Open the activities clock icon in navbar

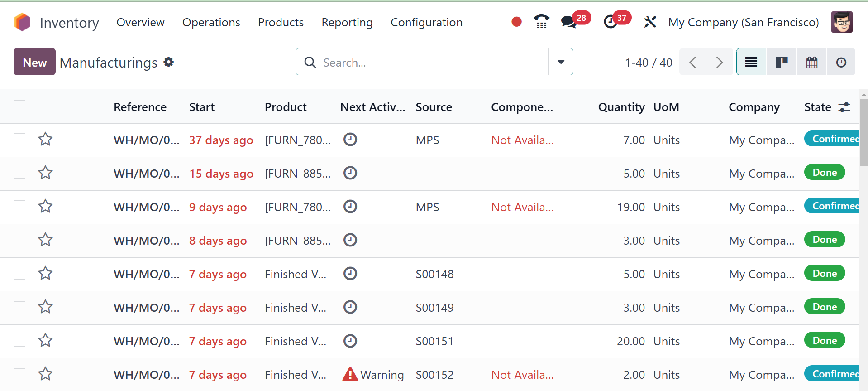tap(610, 22)
